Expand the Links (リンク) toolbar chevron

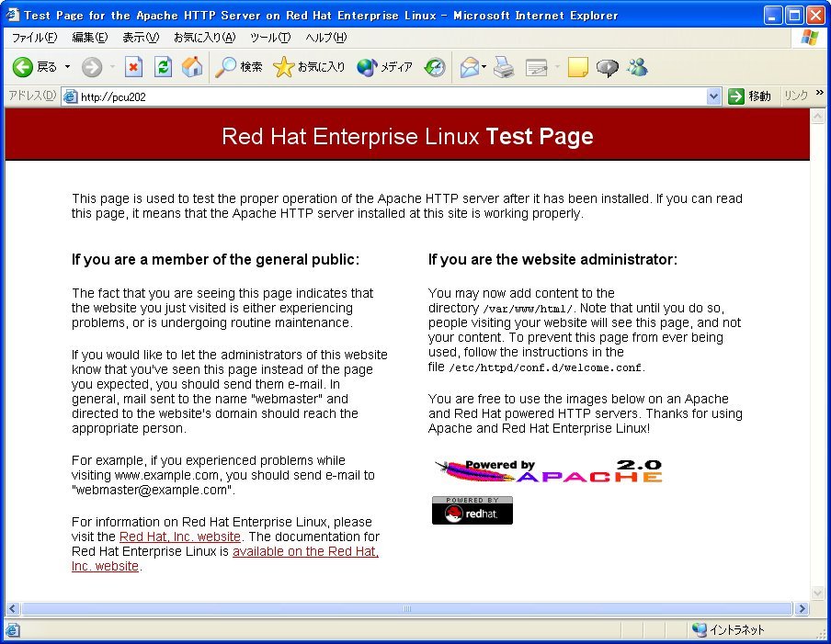820,93
